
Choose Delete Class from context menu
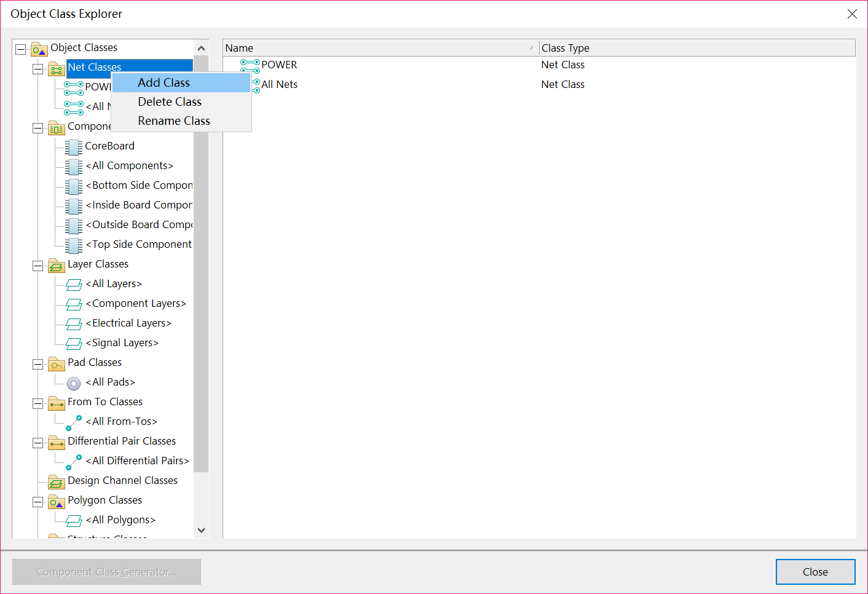click(170, 102)
